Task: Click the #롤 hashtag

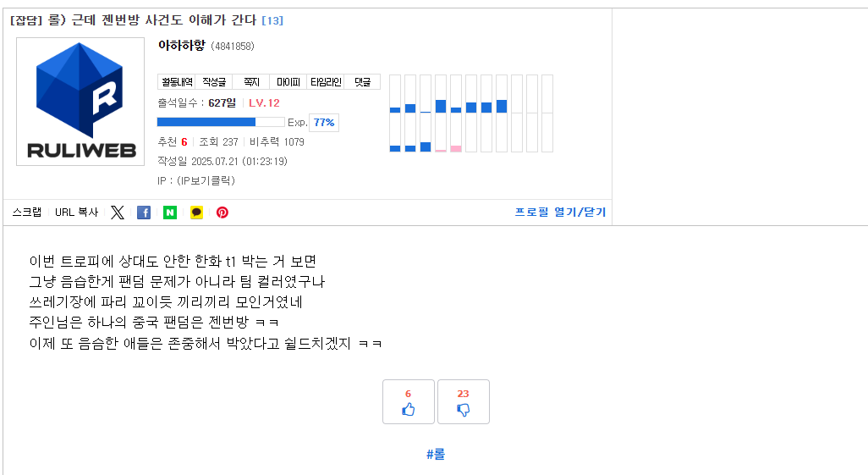Action: 436,455
